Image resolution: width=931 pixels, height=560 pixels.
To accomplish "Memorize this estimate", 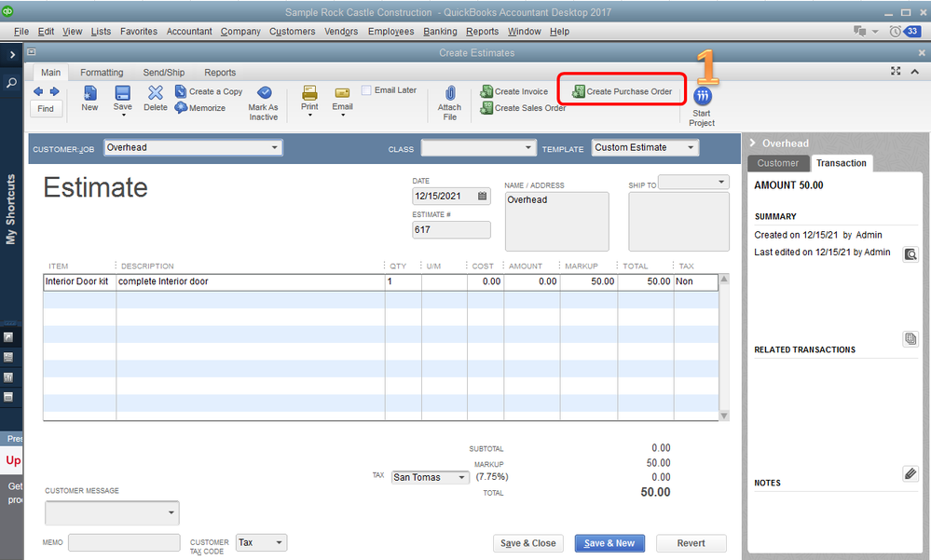I will (x=200, y=107).
